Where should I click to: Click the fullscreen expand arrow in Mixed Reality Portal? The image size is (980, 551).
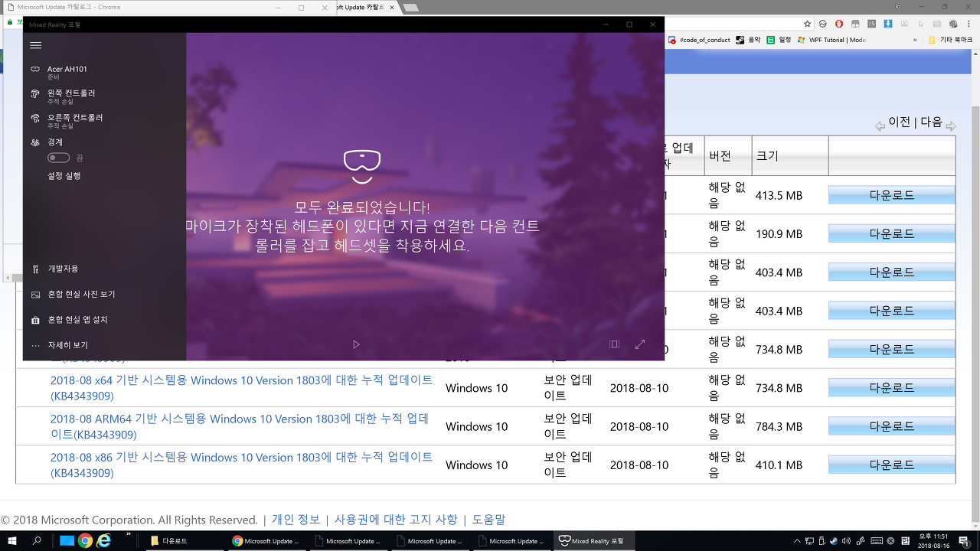640,344
